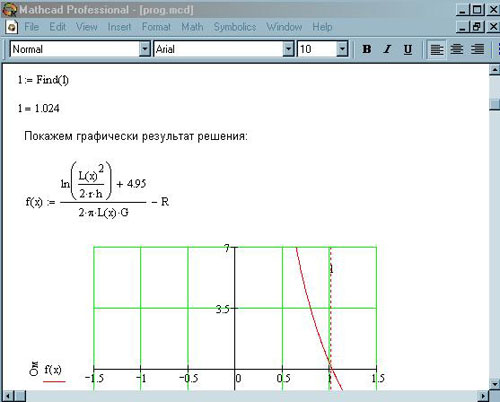The image size is (500, 402).
Task: Toggle italic formatting button
Action: [x=387, y=49]
